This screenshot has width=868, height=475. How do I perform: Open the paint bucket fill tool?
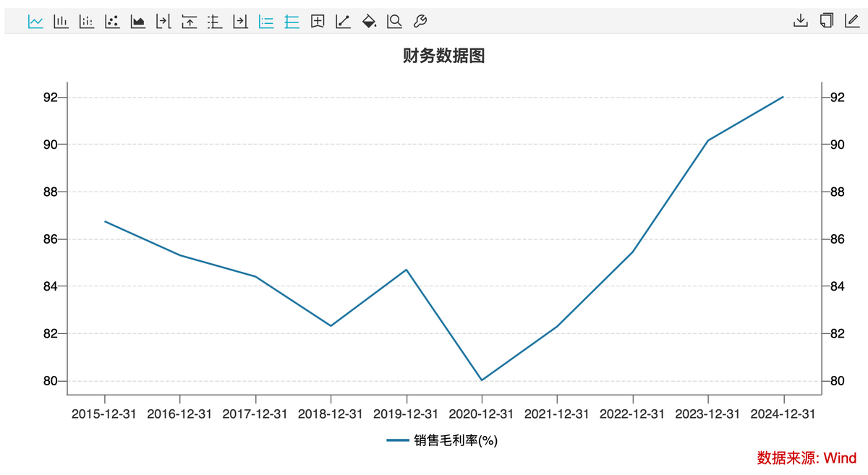pyautogui.click(x=369, y=21)
